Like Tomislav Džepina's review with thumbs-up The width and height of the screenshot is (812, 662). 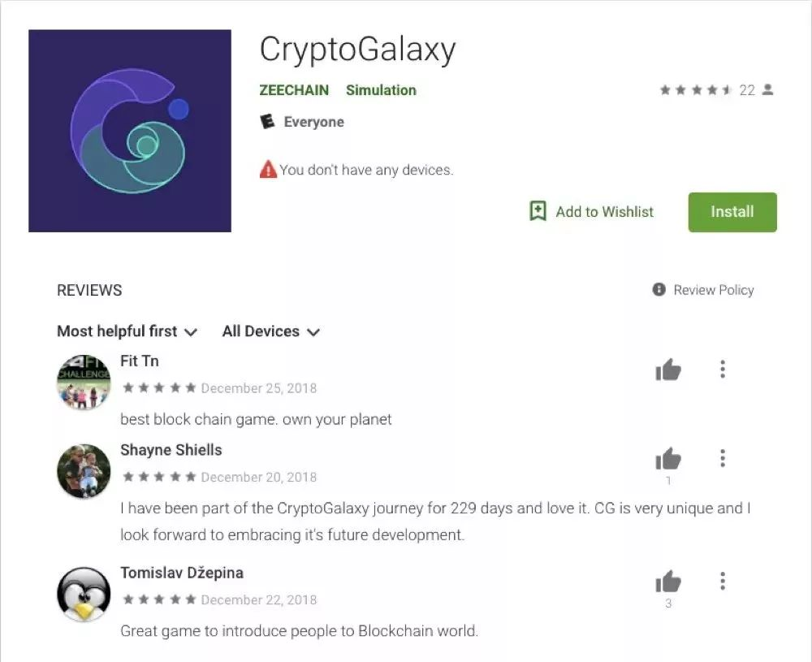tap(668, 582)
